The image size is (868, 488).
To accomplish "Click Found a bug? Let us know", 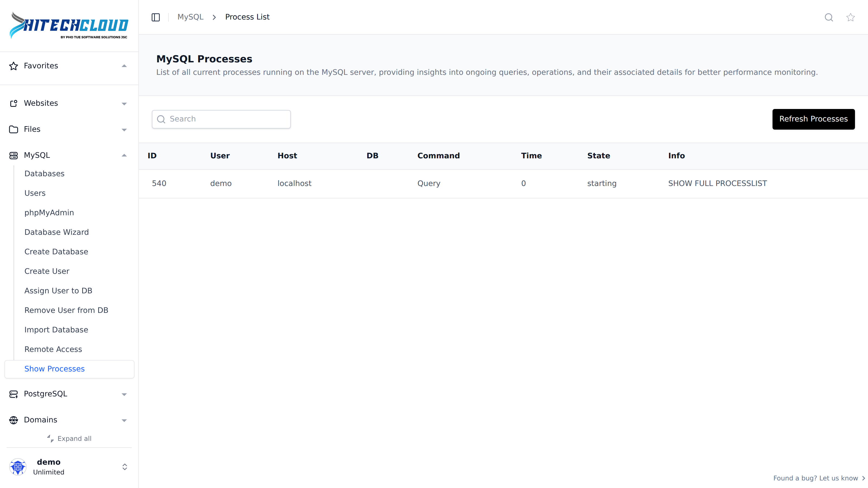I will point(819,478).
